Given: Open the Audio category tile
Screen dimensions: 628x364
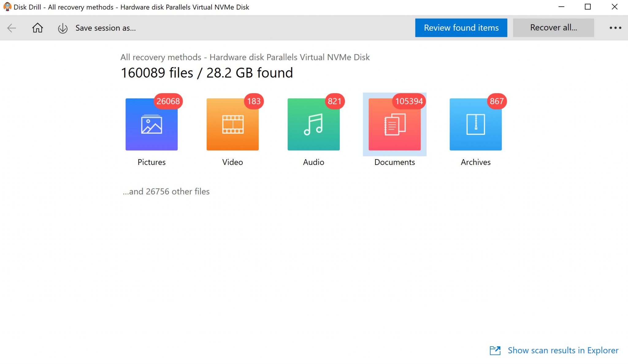Looking at the screenshot, I should coord(313,125).
